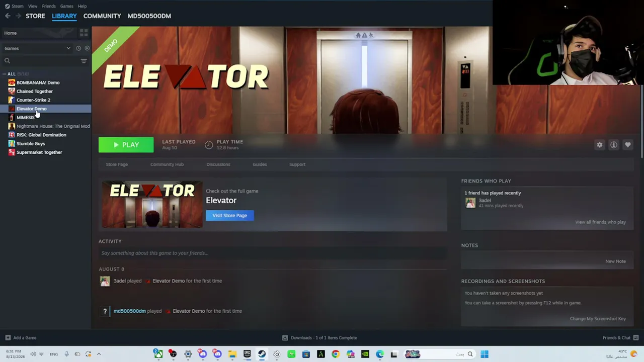Open the COMMUNITY tab
644x362 pixels.
point(102,16)
